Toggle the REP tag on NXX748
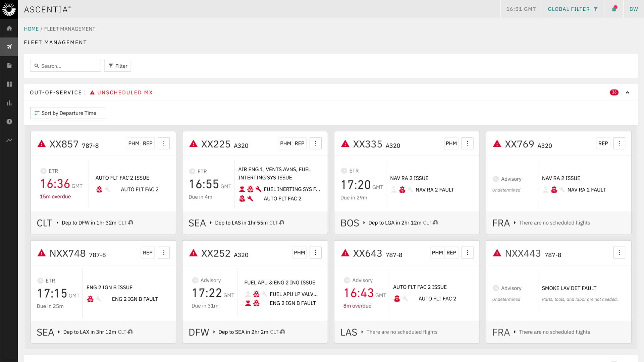644x362 pixels. (x=148, y=253)
